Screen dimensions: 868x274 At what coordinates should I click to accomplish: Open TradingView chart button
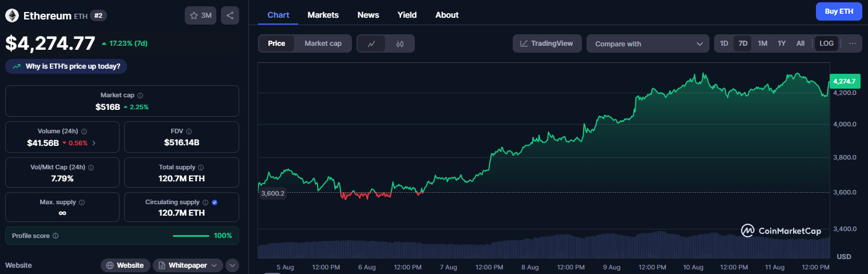coord(547,43)
